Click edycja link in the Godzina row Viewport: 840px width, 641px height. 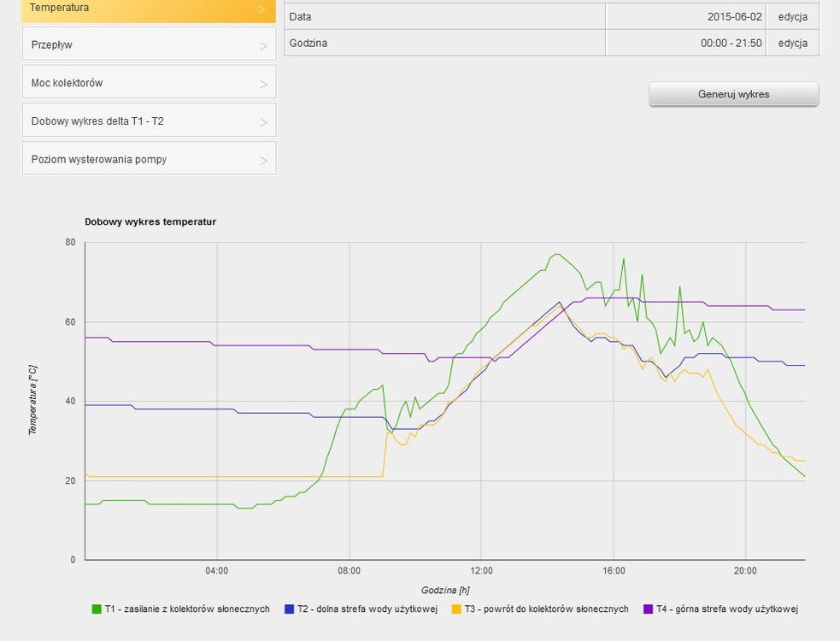[x=792, y=43]
